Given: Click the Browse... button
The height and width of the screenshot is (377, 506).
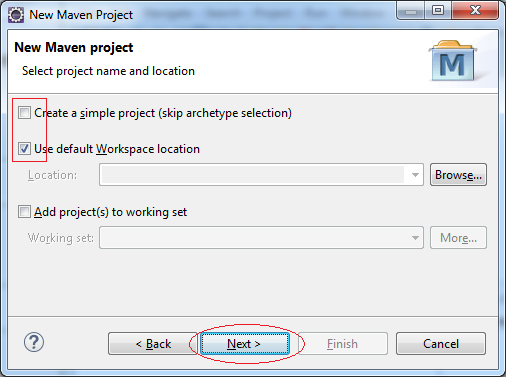Looking at the screenshot, I should 458,175.
